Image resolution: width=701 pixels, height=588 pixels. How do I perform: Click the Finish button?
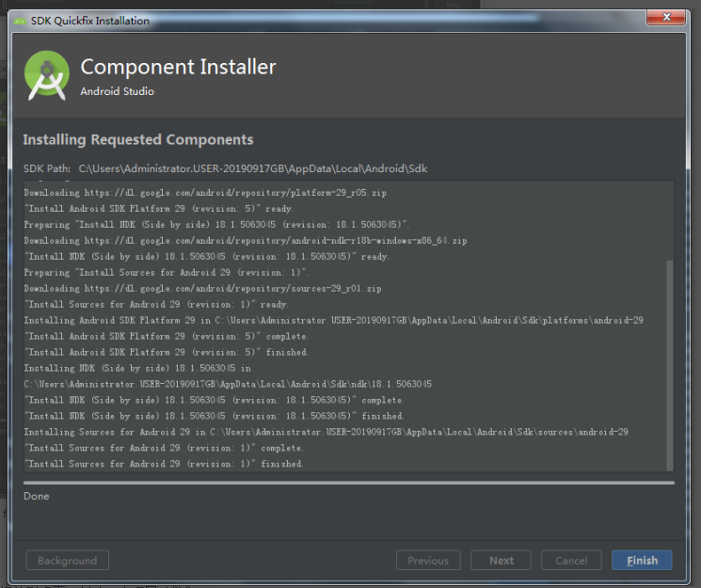642,561
